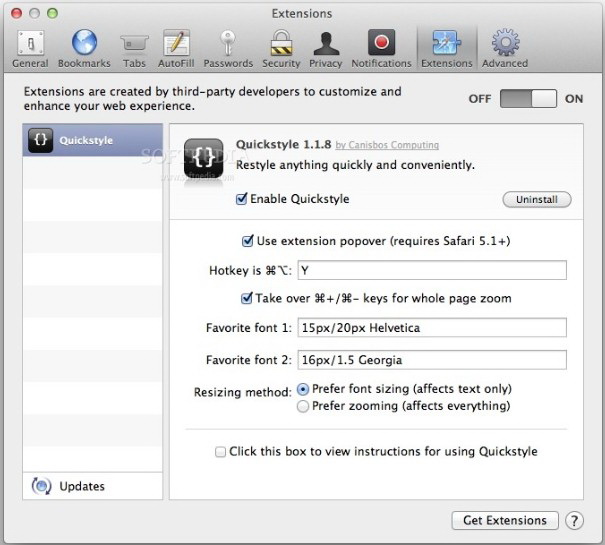Viewport: 605px width, 545px height.
Task: Open the Notifications preferences pane
Action: [x=381, y=49]
